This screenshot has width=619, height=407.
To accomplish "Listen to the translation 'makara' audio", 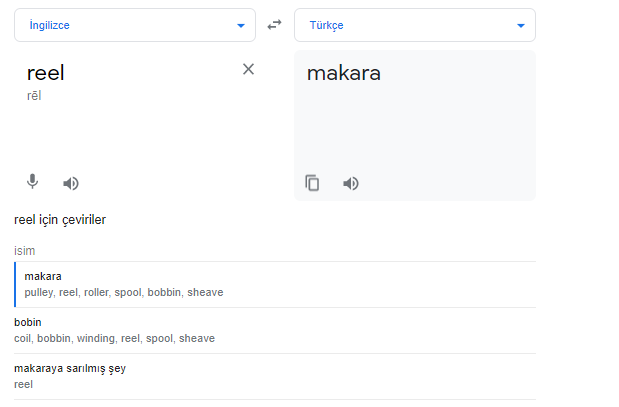I will click(351, 183).
